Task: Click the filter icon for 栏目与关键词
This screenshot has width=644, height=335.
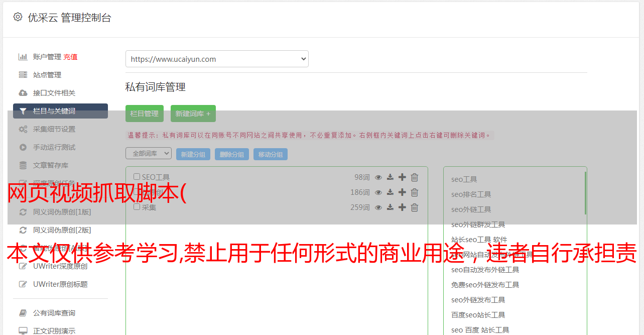Action: (23, 111)
